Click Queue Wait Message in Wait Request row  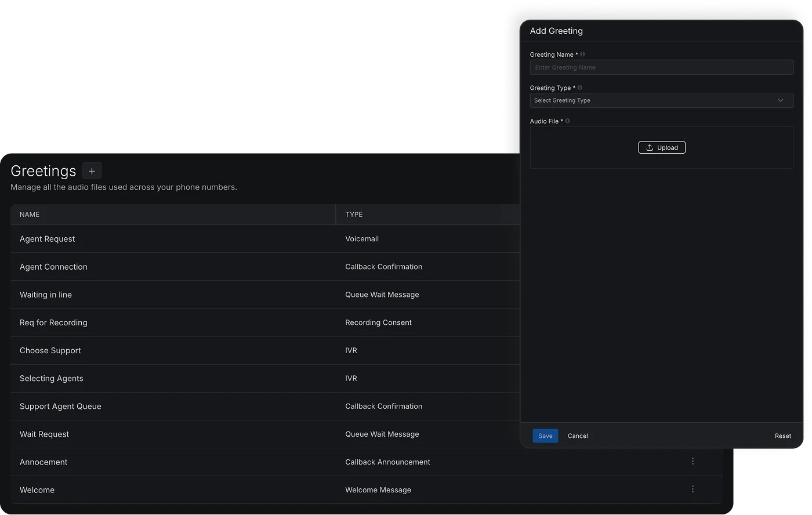tap(382, 434)
